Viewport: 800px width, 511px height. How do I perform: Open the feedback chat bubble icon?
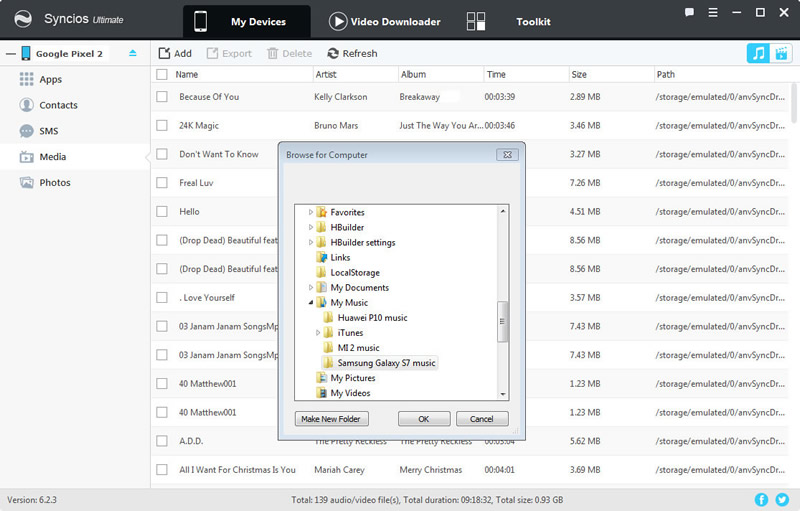(689, 12)
